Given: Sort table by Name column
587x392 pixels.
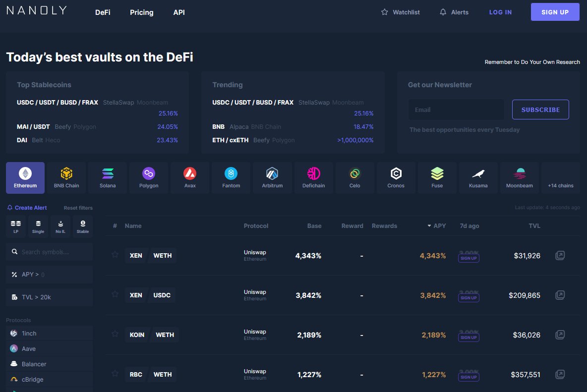Looking at the screenshot, I should pyautogui.click(x=133, y=226).
